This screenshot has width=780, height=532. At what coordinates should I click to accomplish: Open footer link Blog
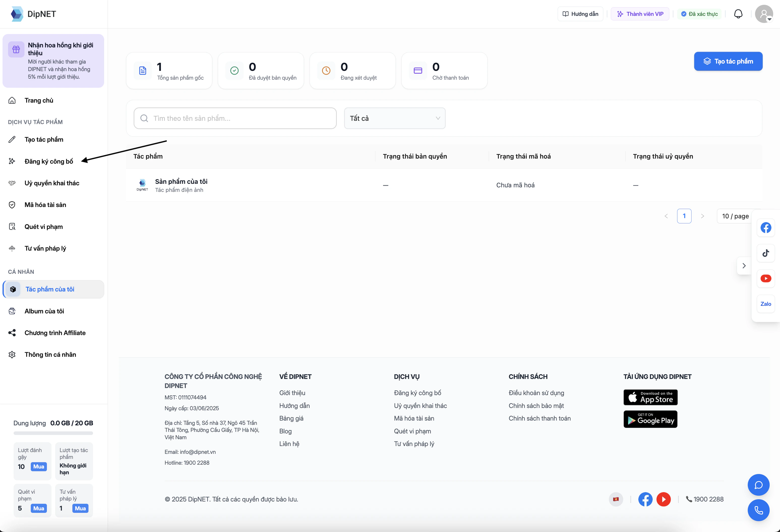(x=285, y=431)
